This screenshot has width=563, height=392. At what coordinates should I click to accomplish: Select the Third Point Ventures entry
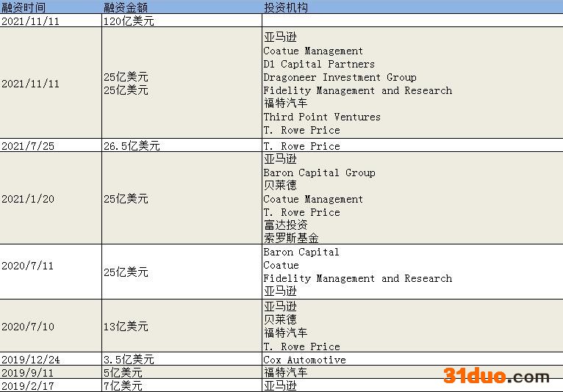pos(322,117)
